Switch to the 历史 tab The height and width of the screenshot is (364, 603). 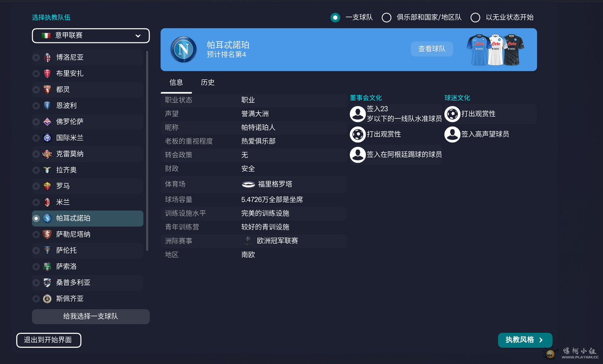pos(208,82)
